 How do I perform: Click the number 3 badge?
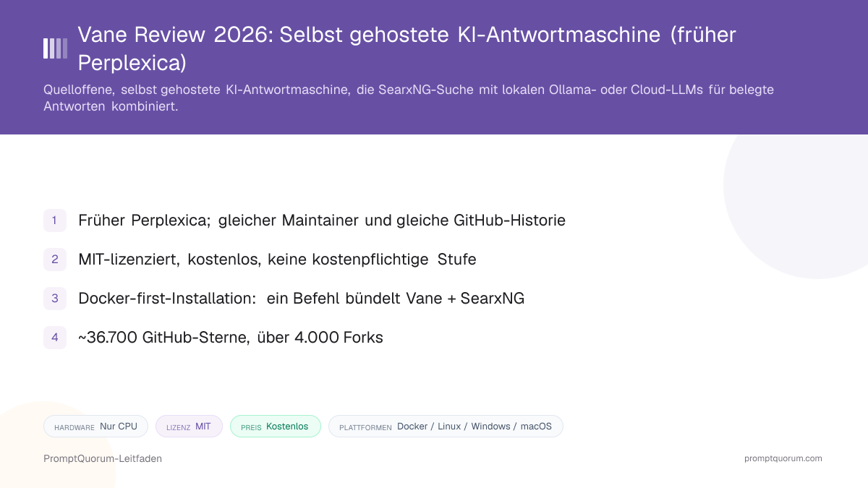55,298
